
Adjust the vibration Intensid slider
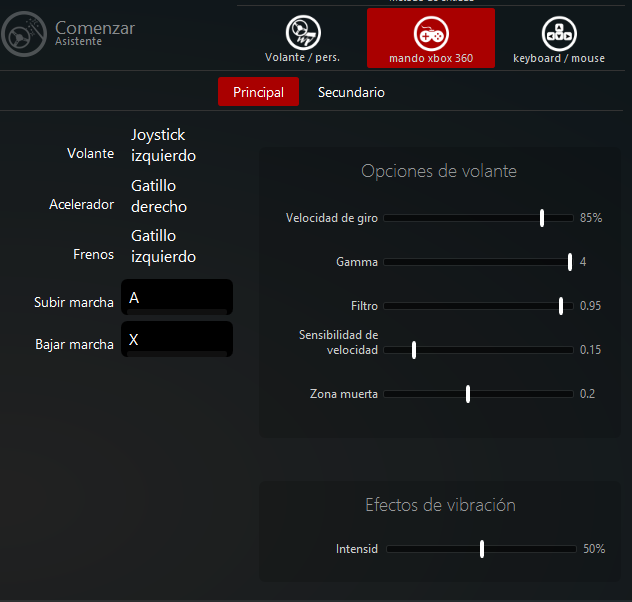pos(482,549)
